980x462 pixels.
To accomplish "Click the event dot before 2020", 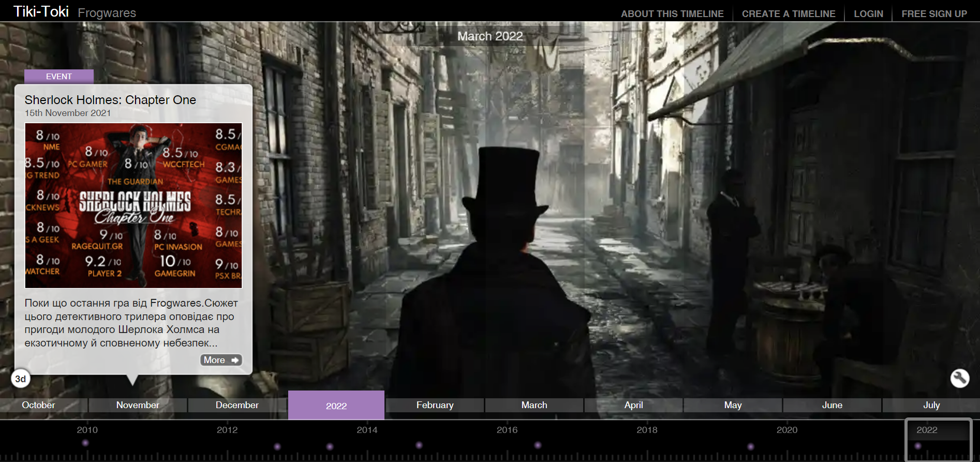I will [751, 446].
